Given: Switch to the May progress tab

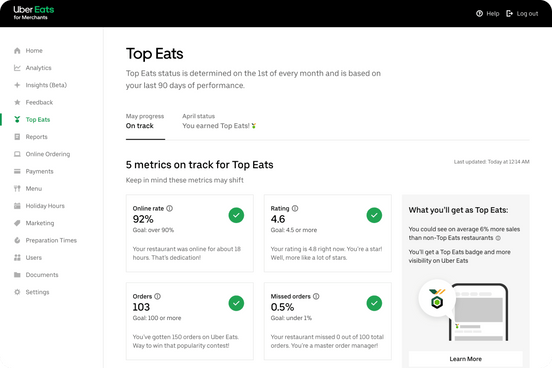Looking at the screenshot, I should [145, 121].
